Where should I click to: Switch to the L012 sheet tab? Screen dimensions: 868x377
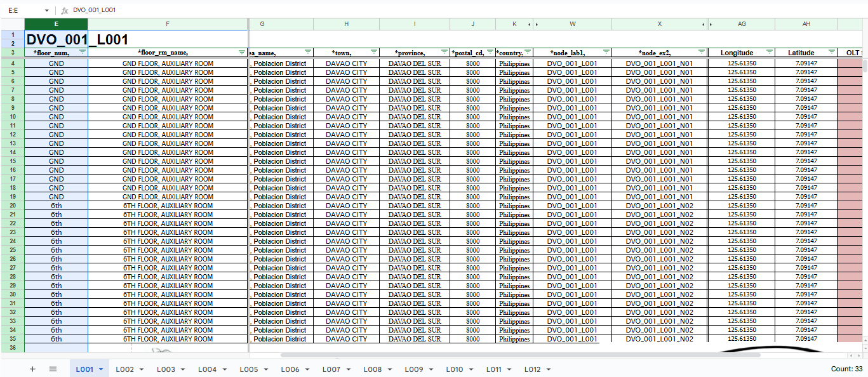click(532, 369)
